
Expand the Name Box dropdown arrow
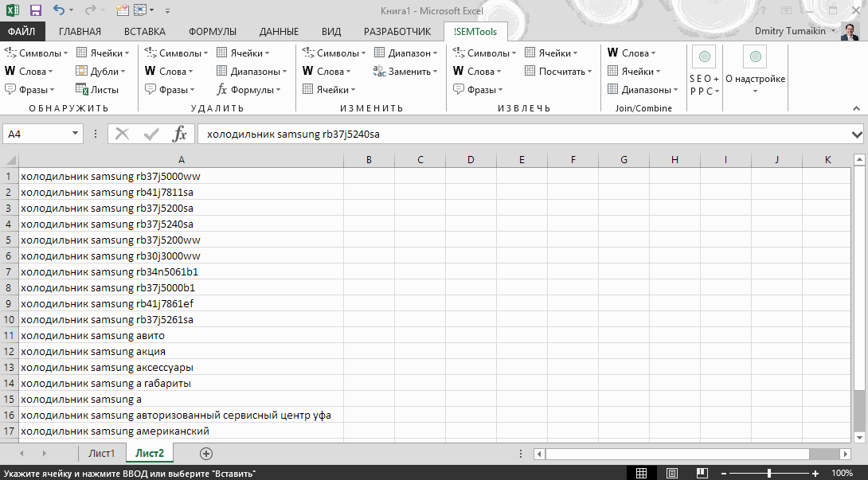coord(75,134)
